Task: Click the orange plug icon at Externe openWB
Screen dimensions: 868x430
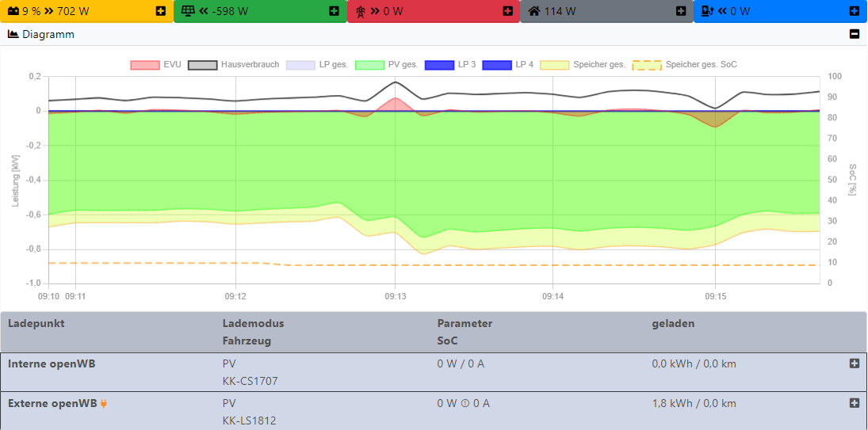Action: (104, 404)
